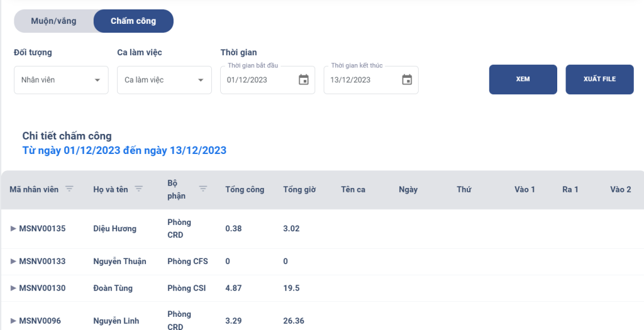
Task: Click the Tên ca column header
Action: [x=353, y=189]
